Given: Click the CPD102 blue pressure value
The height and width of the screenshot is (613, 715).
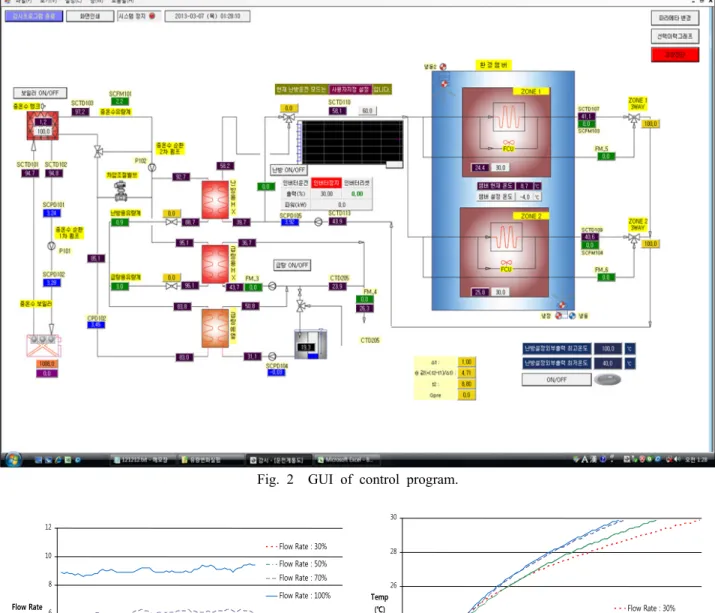Looking at the screenshot, I should coord(96,325).
